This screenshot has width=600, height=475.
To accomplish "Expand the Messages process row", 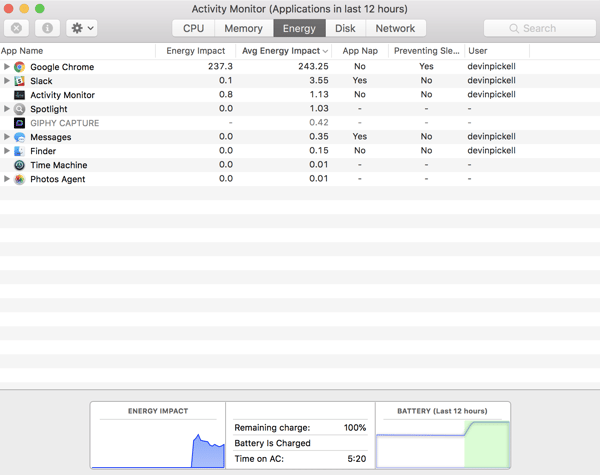I will [7, 137].
